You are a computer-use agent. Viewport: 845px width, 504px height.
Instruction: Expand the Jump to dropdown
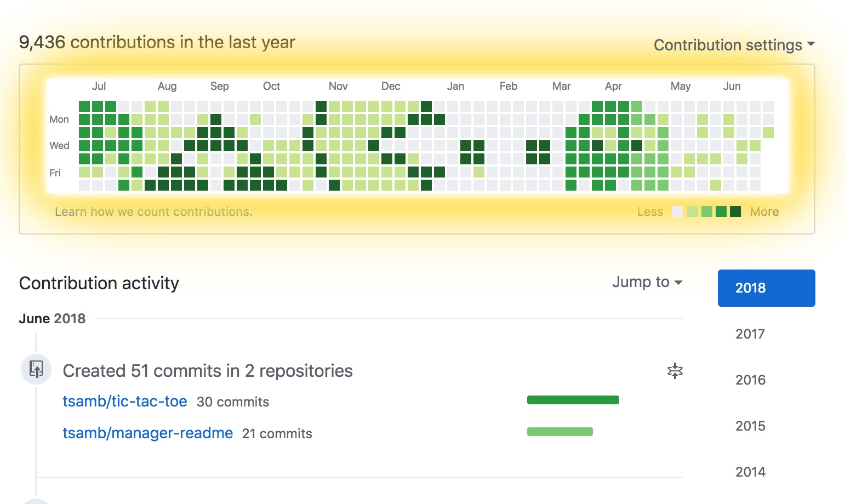pyautogui.click(x=647, y=282)
